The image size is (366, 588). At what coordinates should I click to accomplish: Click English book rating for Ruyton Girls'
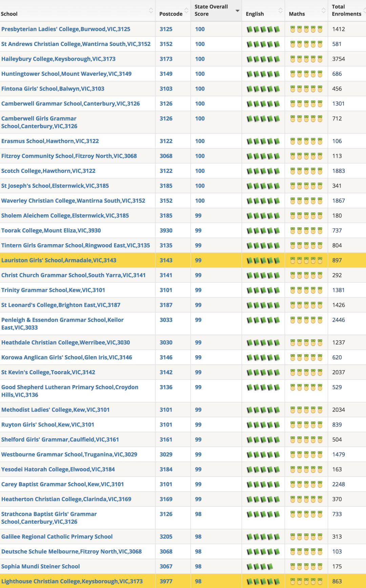coord(263,425)
